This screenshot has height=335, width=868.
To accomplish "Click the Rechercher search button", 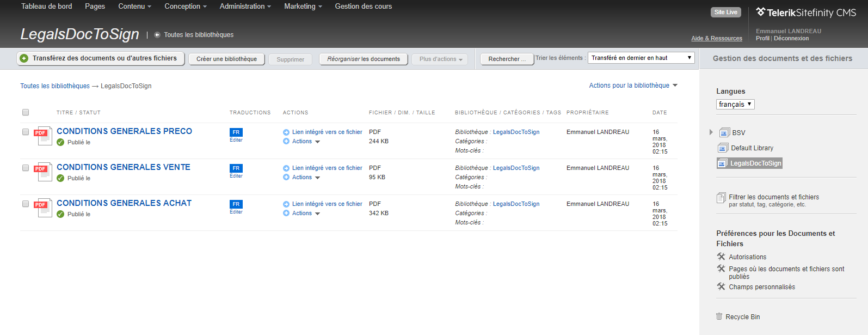I will (507, 59).
